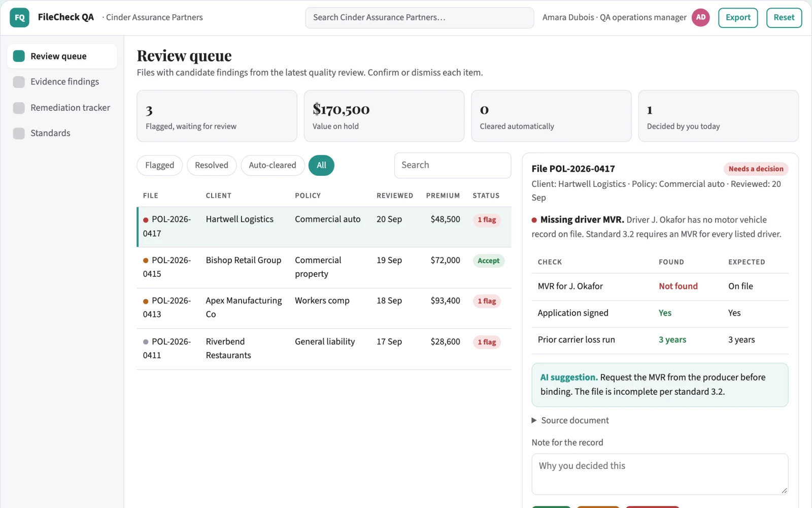Select the Apex Manufacturing Co row
This screenshot has width=812, height=508.
[x=324, y=308]
